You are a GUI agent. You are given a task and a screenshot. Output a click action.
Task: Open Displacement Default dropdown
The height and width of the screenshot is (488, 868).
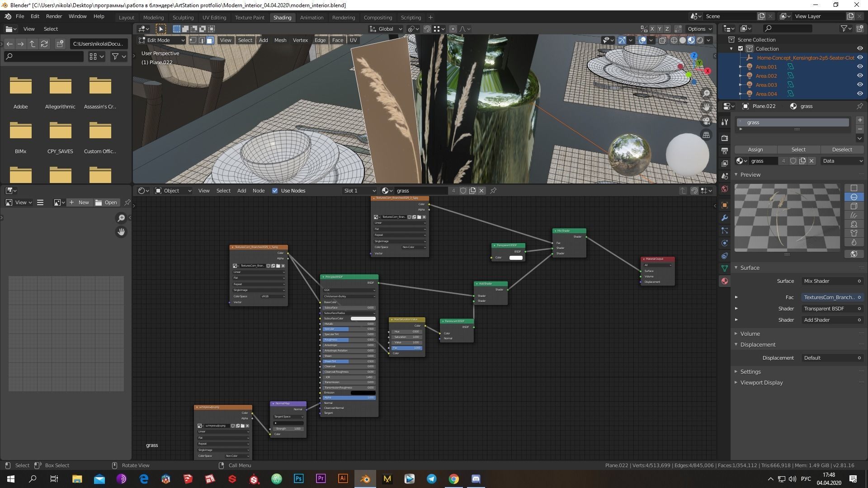tap(832, 358)
